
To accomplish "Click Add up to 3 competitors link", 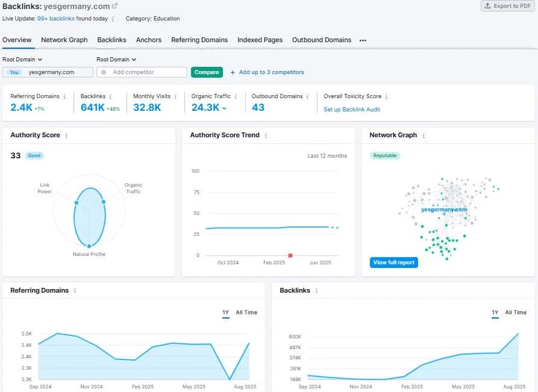I will tap(271, 72).
